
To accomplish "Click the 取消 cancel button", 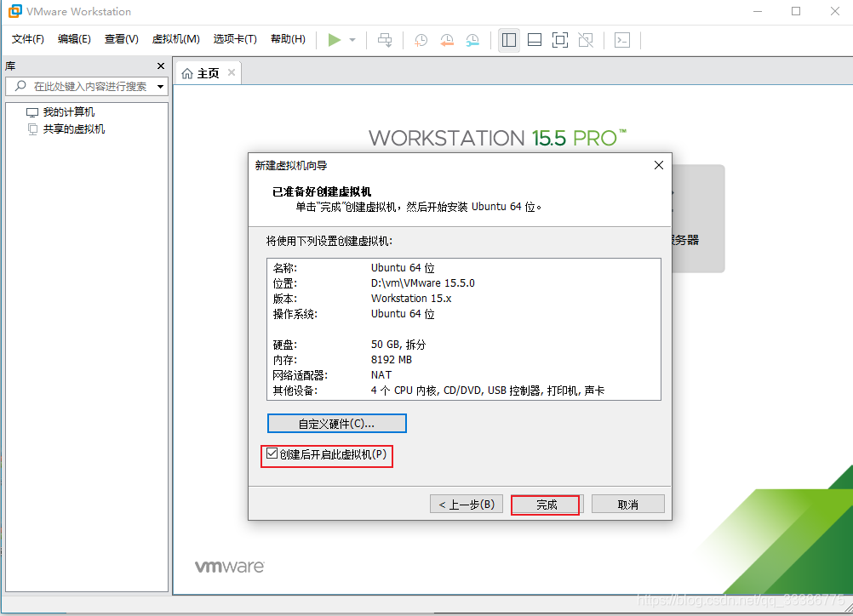I will [x=627, y=505].
